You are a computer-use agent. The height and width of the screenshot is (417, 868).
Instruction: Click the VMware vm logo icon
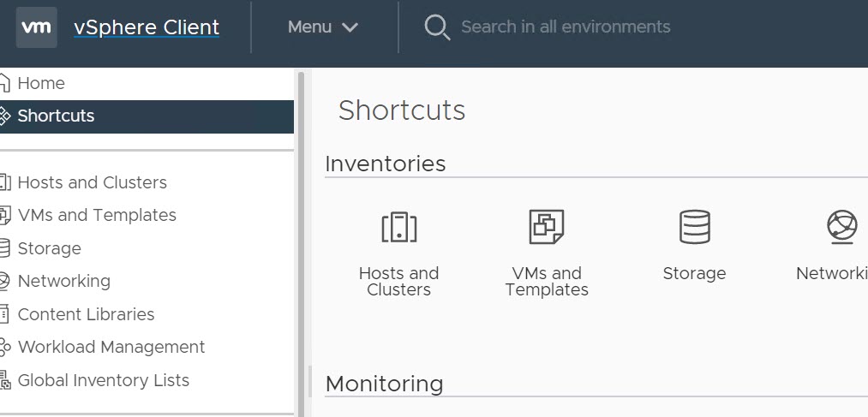click(36, 27)
